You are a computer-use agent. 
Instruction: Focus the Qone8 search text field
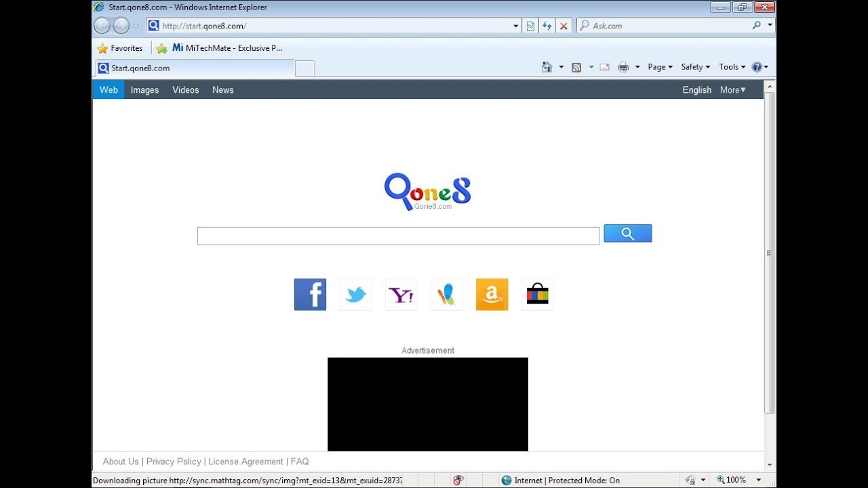click(398, 236)
